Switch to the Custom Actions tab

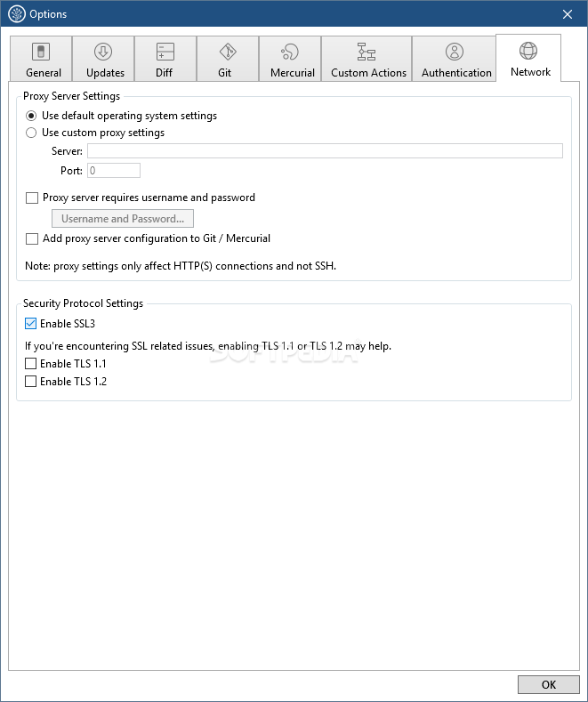[366, 59]
